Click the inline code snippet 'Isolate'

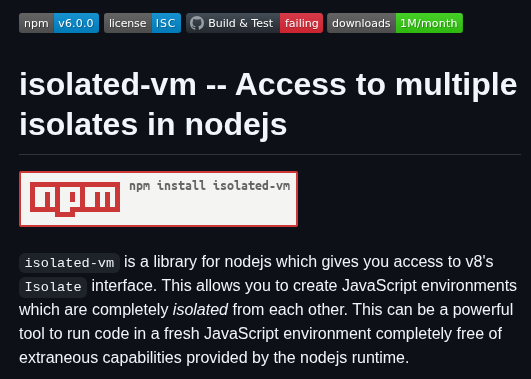pos(53,287)
